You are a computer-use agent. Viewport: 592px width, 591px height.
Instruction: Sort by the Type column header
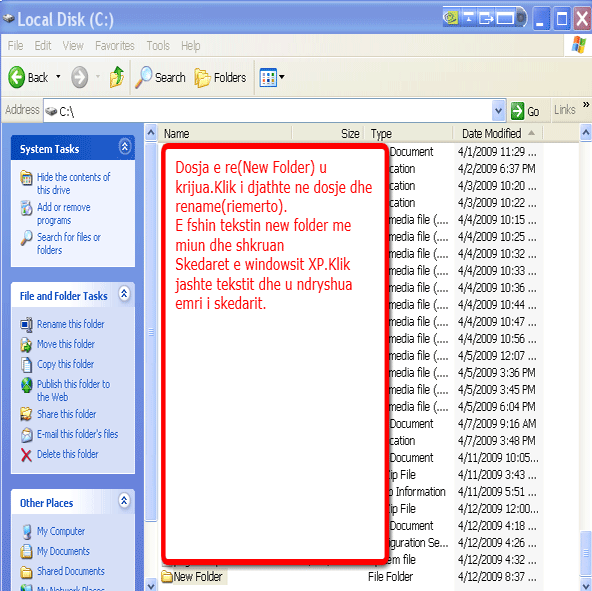click(x=408, y=133)
